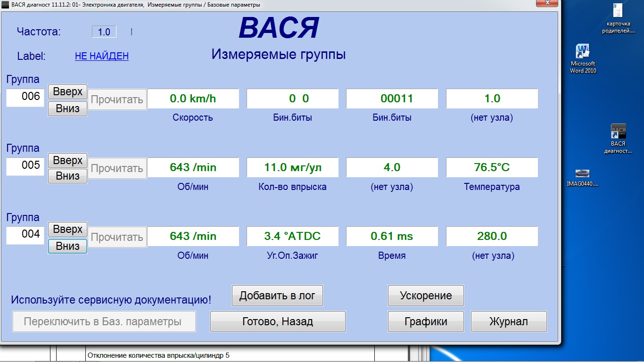Click the Добавить в лог button

tap(277, 296)
